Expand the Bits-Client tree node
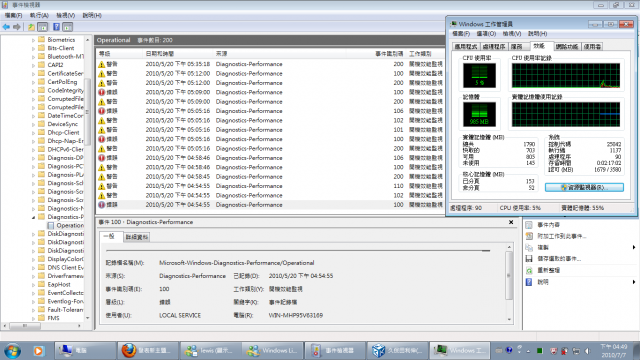The height and width of the screenshot is (360, 640). click(x=33, y=48)
